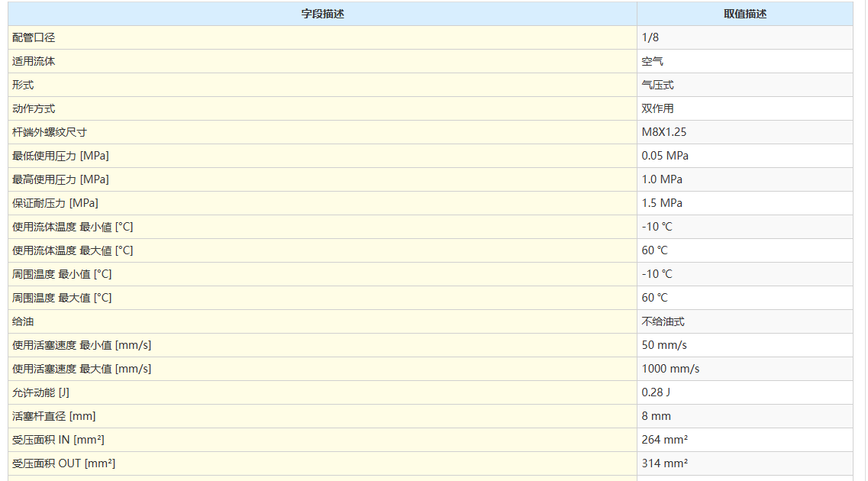Click the 字段描述 column header
Image resolution: width=868 pixels, height=481 pixels.
tap(322, 14)
